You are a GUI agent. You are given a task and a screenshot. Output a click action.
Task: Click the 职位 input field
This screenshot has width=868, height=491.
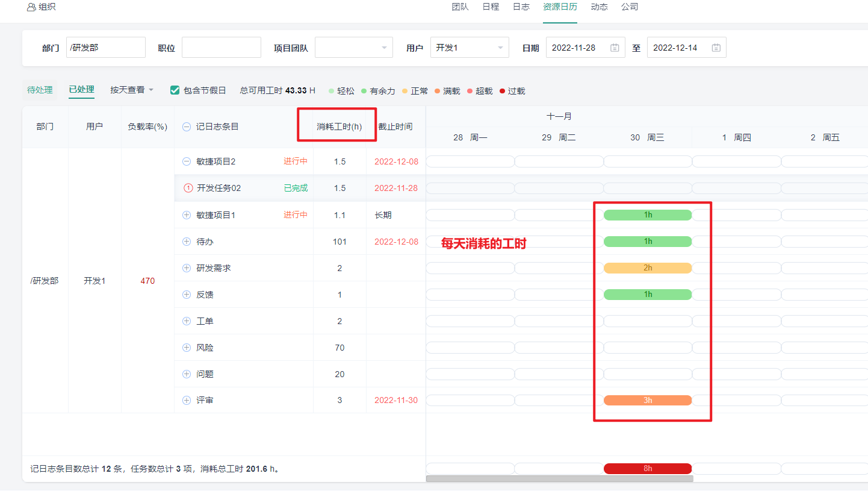pyautogui.click(x=222, y=48)
